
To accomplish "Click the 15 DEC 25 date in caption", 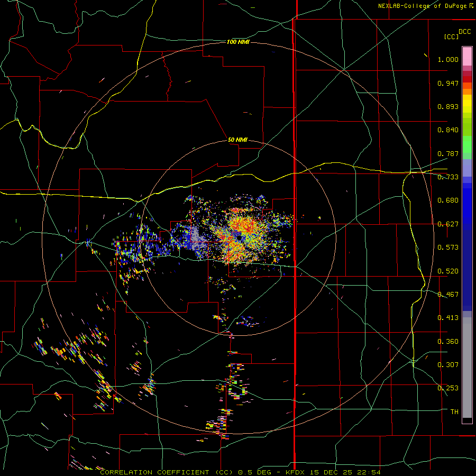I will (331, 472).
